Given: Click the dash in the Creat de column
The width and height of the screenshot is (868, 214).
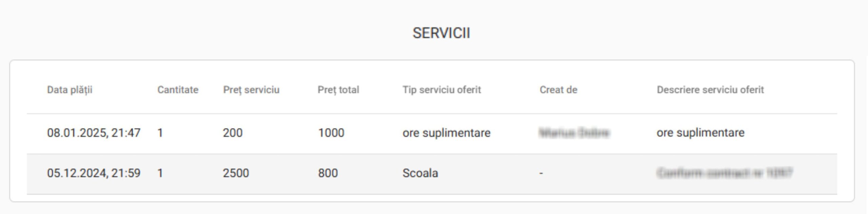Looking at the screenshot, I should [541, 173].
